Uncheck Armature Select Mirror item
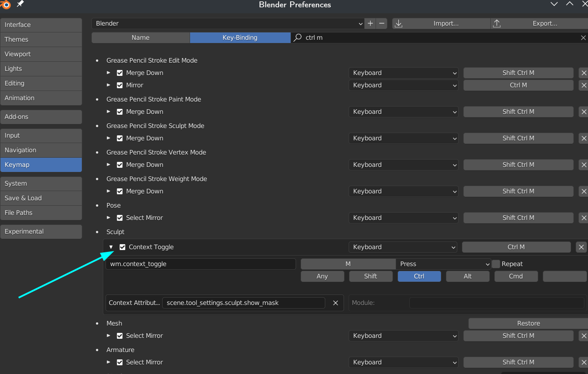588x374 pixels. (x=120, y=362)
